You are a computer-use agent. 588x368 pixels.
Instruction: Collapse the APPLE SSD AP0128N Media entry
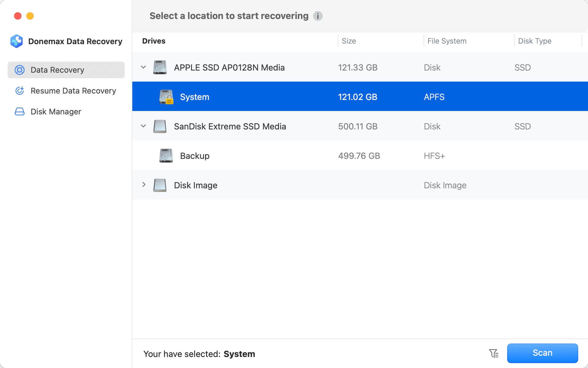tap(143, 67)
